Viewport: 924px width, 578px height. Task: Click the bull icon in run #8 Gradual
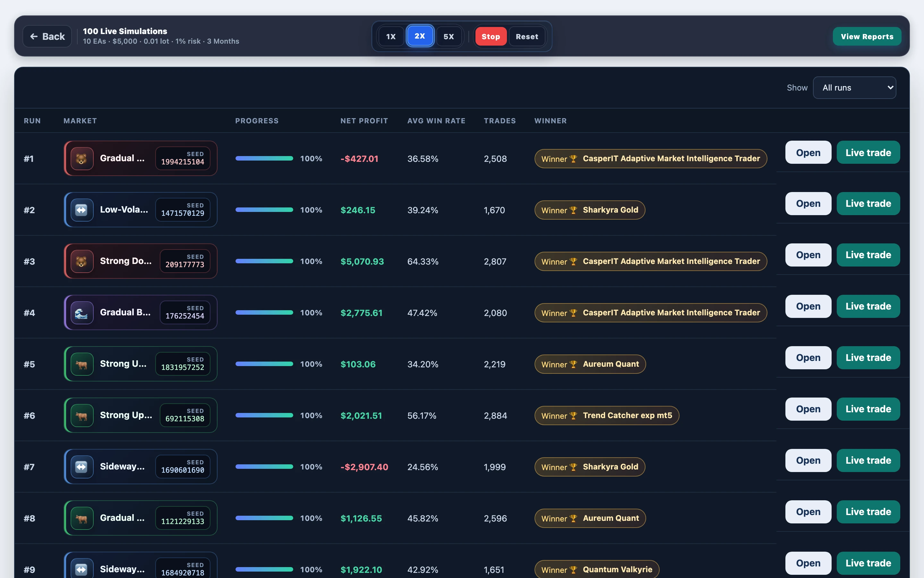pyautogui.click(x=82, y=518)
